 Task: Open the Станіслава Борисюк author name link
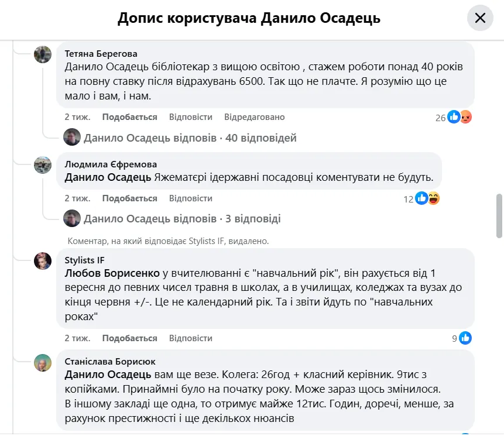click(x=110, y=361)
